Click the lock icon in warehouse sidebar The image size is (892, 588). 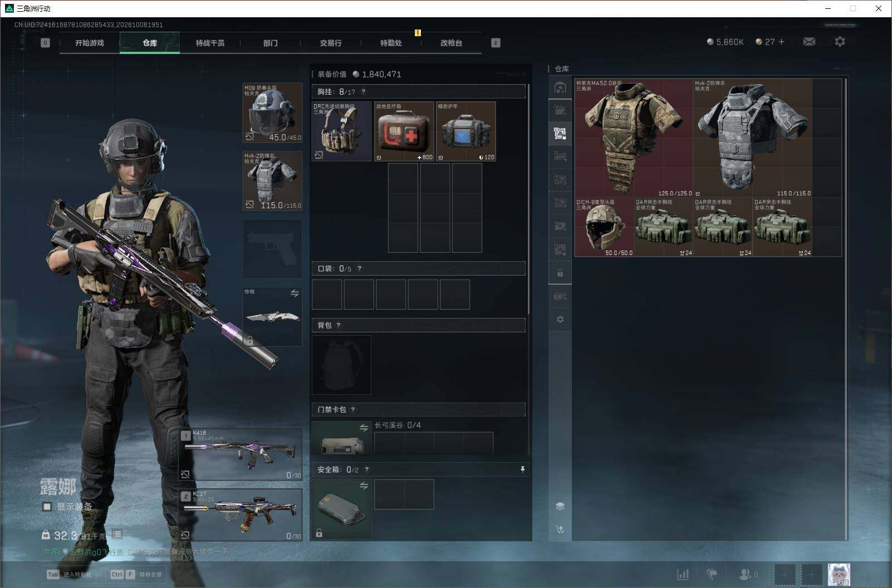[x=560, y=273]
